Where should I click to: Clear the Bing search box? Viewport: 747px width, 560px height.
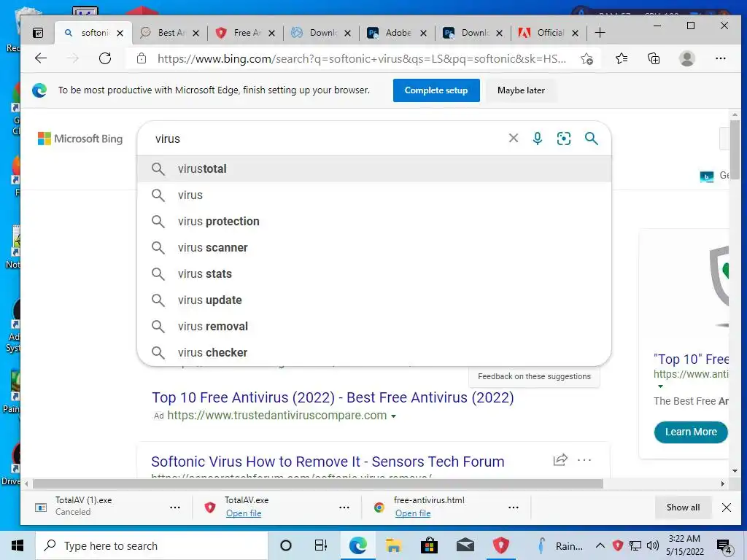point(513,138)
